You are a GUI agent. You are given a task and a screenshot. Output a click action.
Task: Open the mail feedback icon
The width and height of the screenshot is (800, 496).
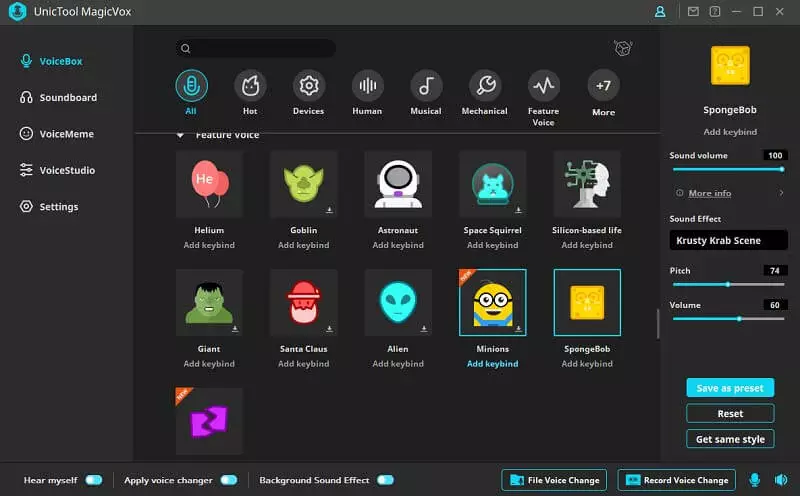click(x=693, y=11)
